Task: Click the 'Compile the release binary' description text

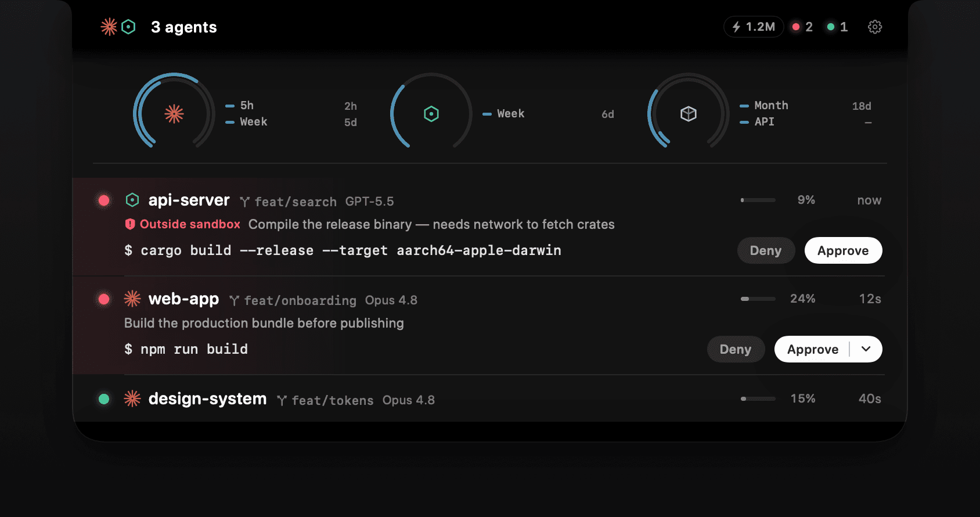Action: click(x=431, y=224)
